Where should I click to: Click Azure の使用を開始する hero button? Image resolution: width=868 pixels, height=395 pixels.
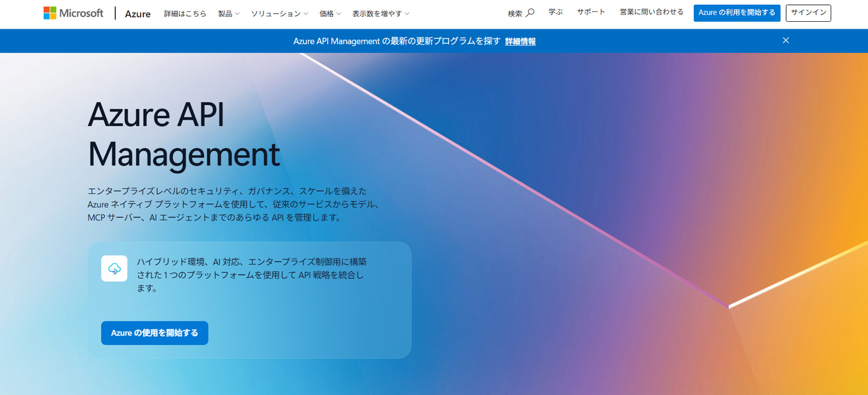(155, 333)
